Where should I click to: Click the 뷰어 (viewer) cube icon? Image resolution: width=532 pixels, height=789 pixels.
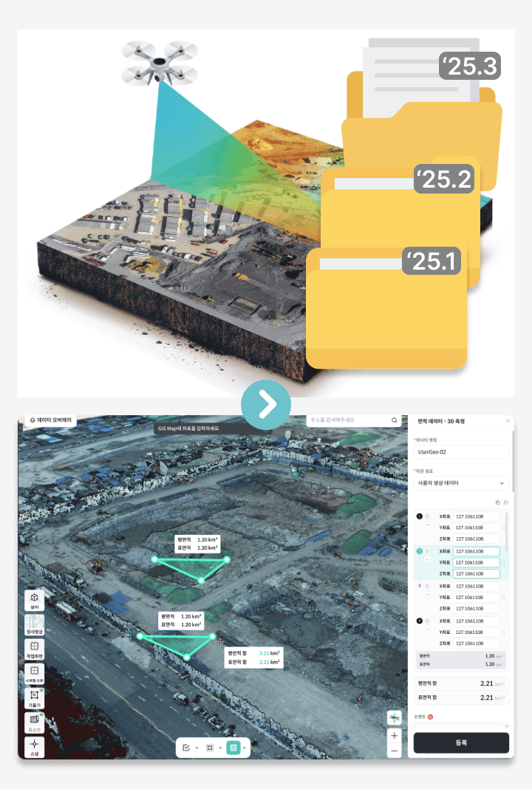tap(34, 598)
